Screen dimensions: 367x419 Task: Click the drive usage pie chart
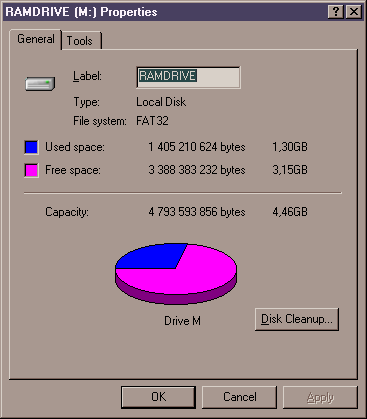click(x=176, y=273)
